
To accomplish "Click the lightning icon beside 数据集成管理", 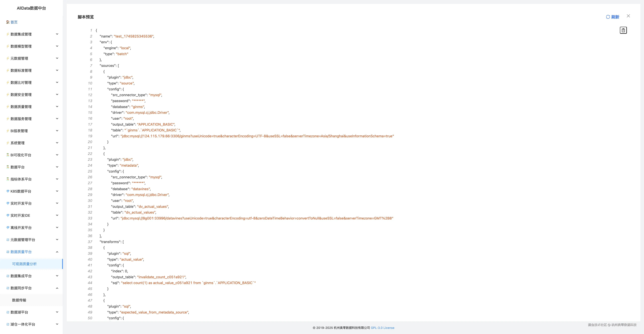I will click(x=8, y=34).
